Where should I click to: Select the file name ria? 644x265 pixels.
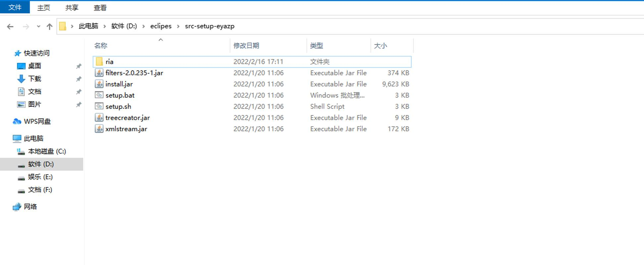[x=110, y=62]
